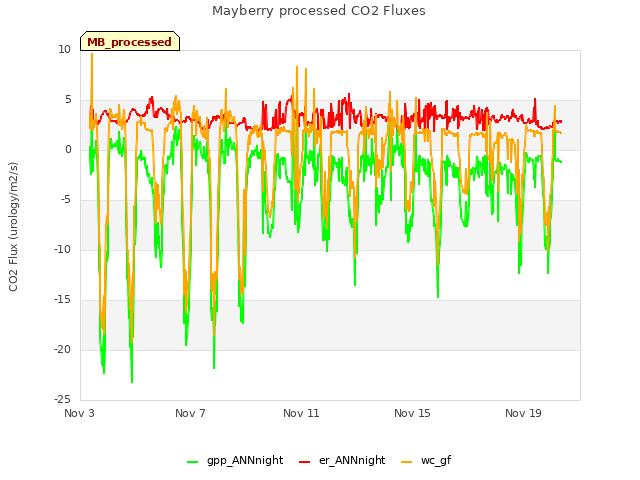This screenshot has width=640, height=480.
Task: Click the CO2 Flux y-axis title
Action: click(13, 227)
